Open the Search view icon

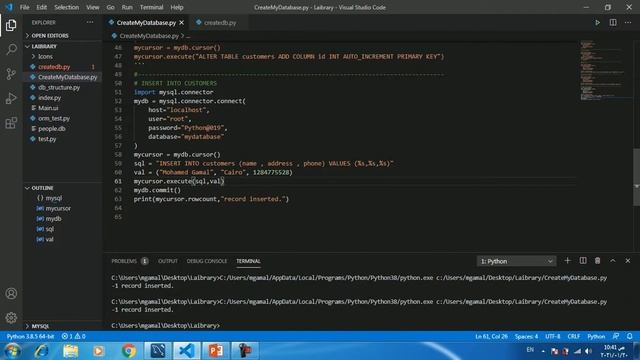(11, 49)
